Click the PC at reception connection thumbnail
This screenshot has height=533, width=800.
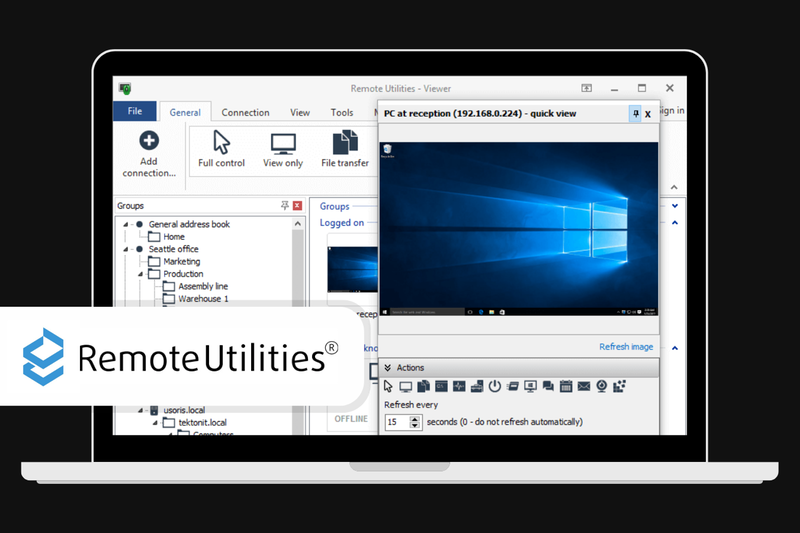pyautogui.click(x=353, y=269)
